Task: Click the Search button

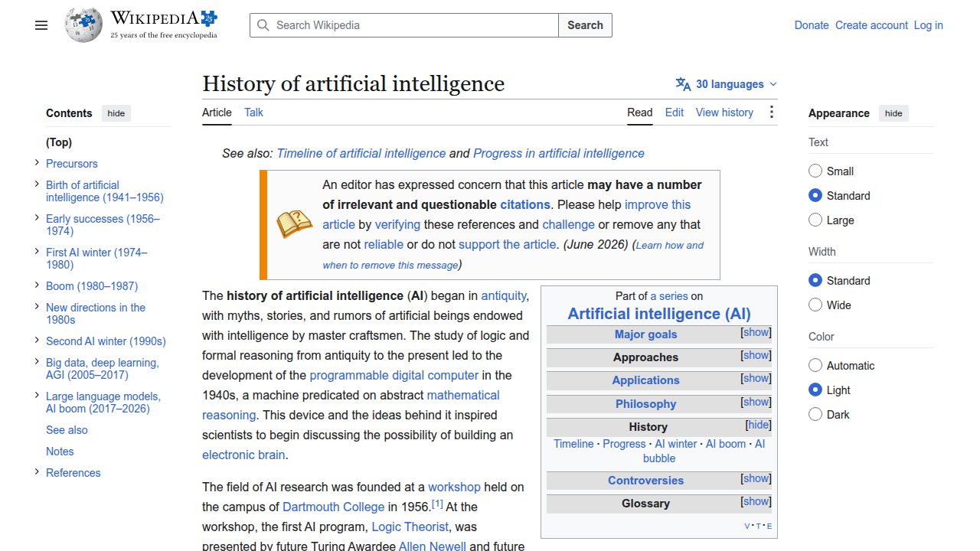Action: 585,25
